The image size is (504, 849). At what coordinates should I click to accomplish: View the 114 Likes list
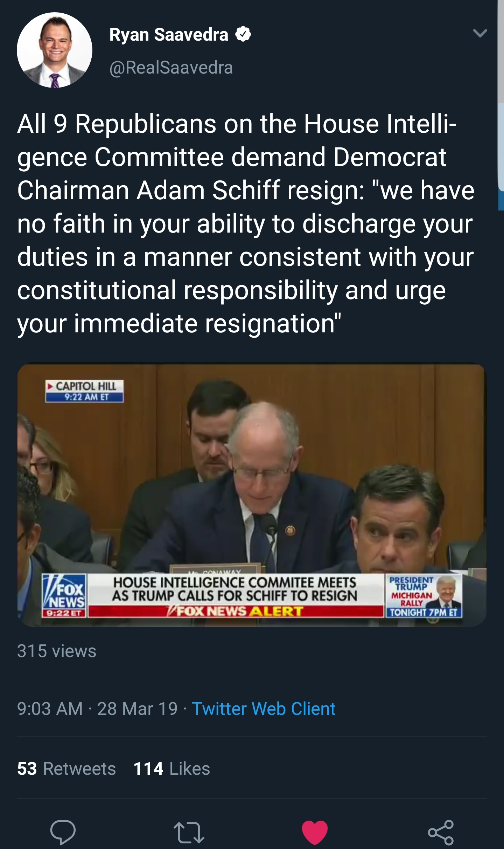(172, 769)
